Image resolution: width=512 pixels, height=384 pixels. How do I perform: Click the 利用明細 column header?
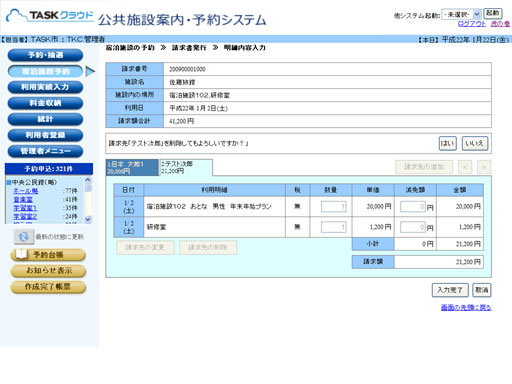coord(214,190)
